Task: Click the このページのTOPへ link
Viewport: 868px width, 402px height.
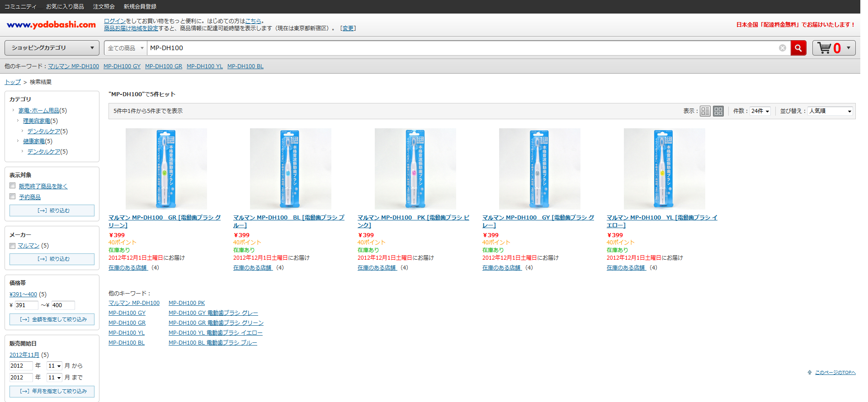Action: (835, 373)
